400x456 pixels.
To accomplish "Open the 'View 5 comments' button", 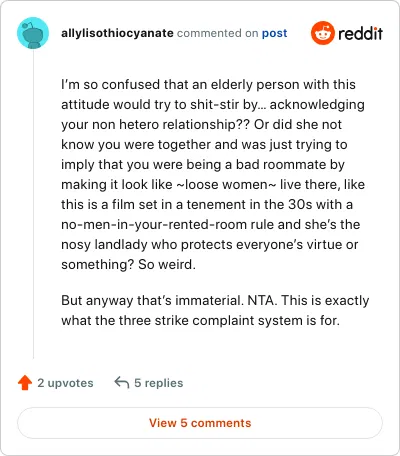I will (x=200, y=423).
